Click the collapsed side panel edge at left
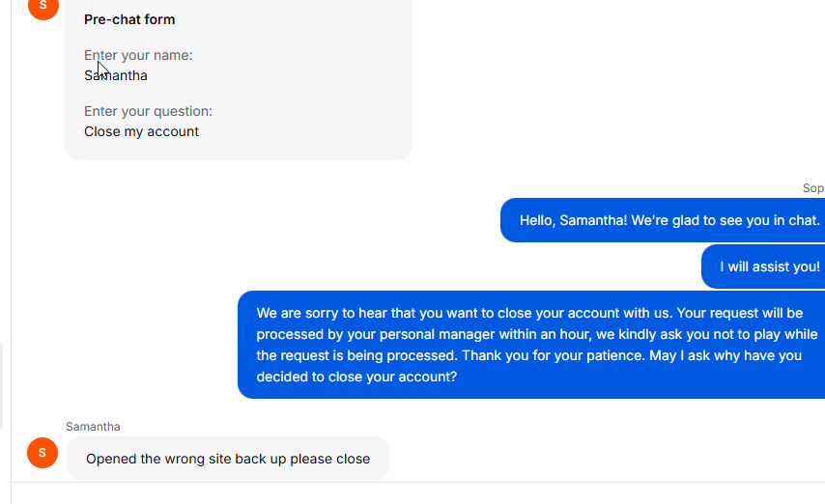 [2, 386]
